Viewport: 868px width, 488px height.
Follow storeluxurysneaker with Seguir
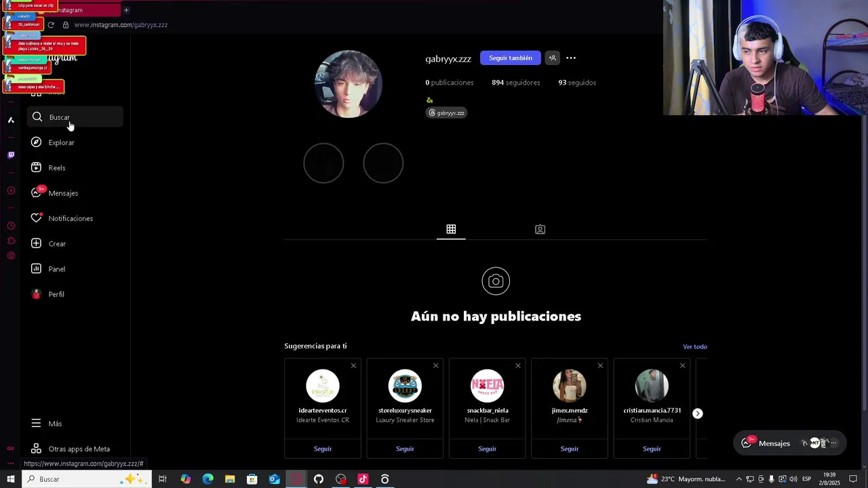pyautogui.click(x=405, y=449)
